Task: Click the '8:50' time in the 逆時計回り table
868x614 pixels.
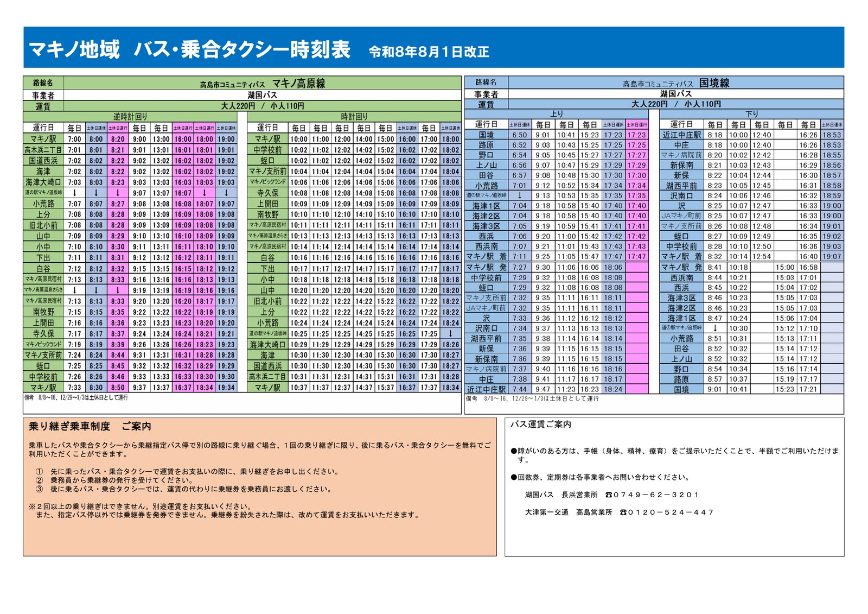Action: (x=118, y=388)
